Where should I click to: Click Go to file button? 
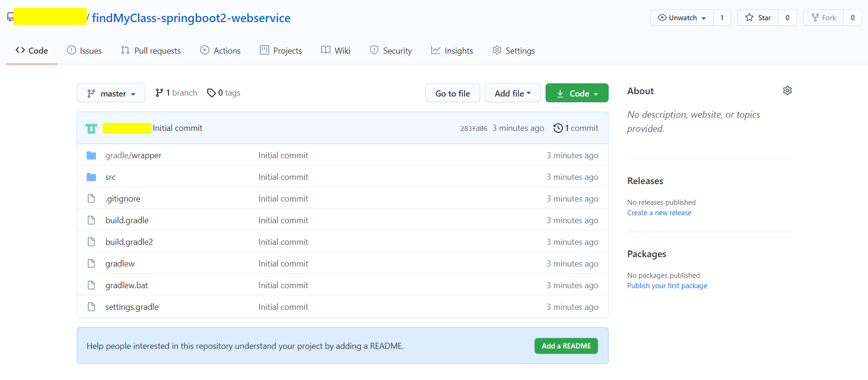(x=453, y=93)
